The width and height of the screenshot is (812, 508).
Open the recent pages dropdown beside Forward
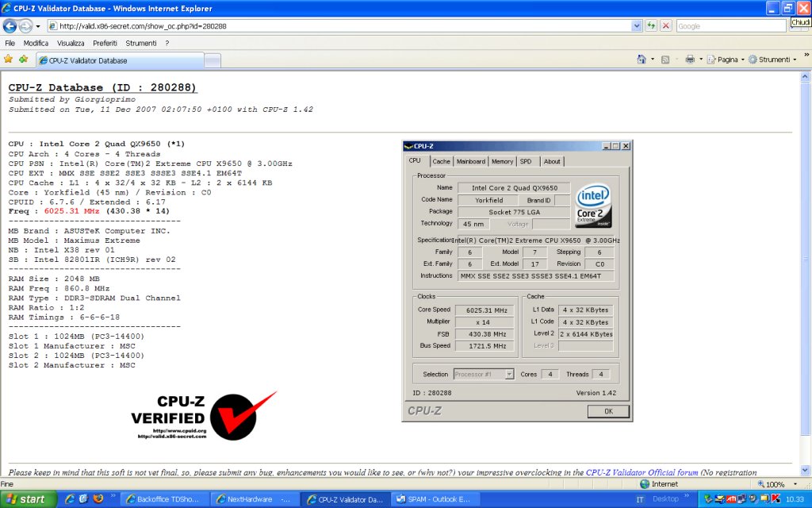click(38, 26)
